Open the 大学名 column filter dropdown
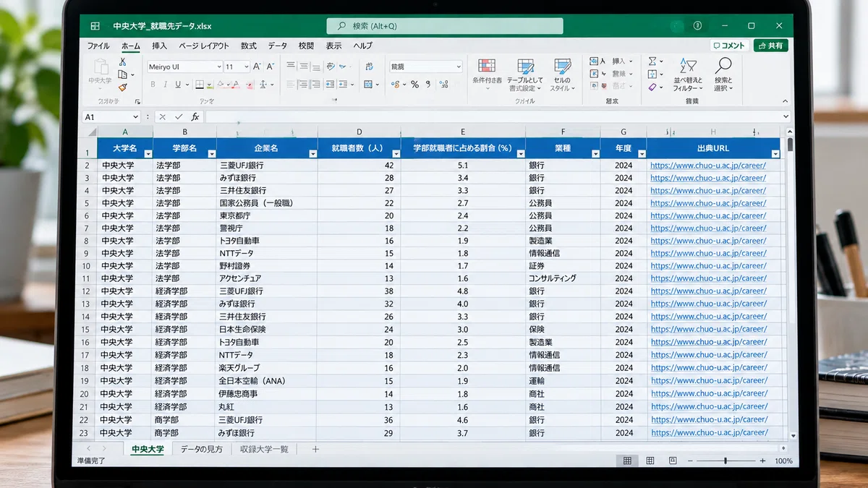The image size is (868, 488). [148, 154]
